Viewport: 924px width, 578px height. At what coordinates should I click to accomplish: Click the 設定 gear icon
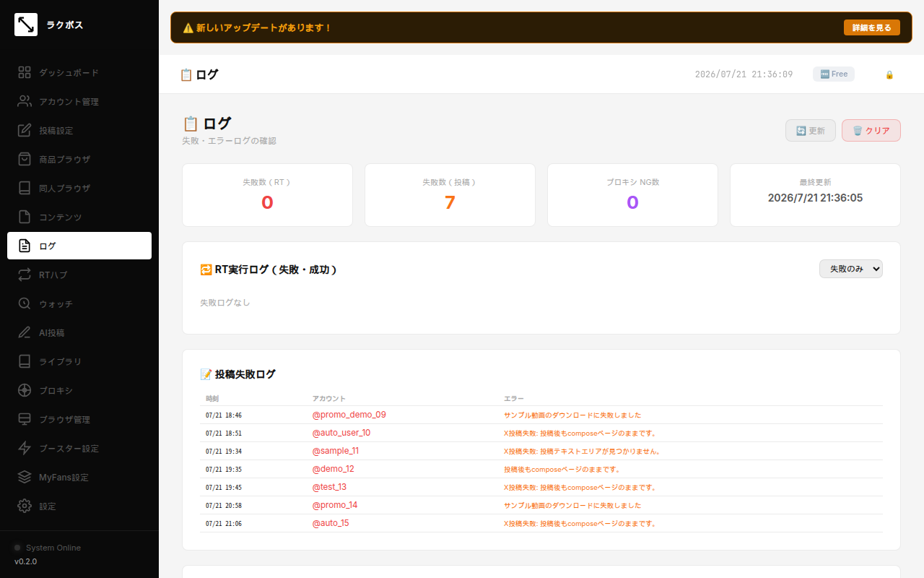point(25,506)
